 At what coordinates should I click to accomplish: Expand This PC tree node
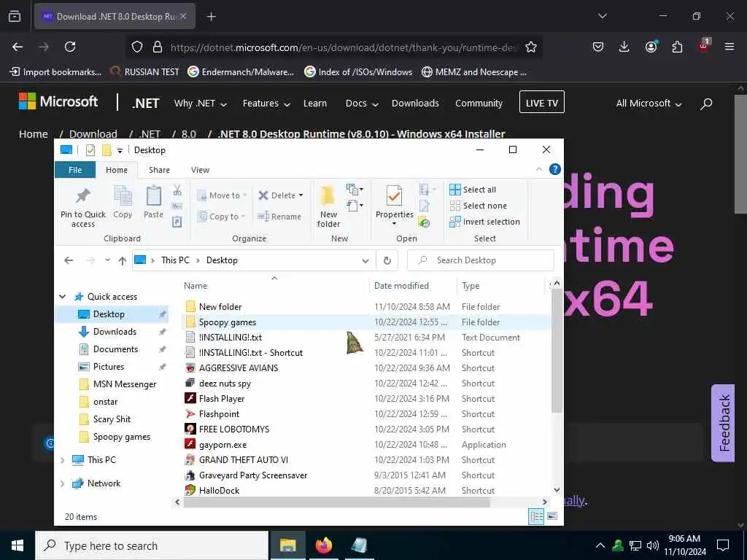point(62,460)
